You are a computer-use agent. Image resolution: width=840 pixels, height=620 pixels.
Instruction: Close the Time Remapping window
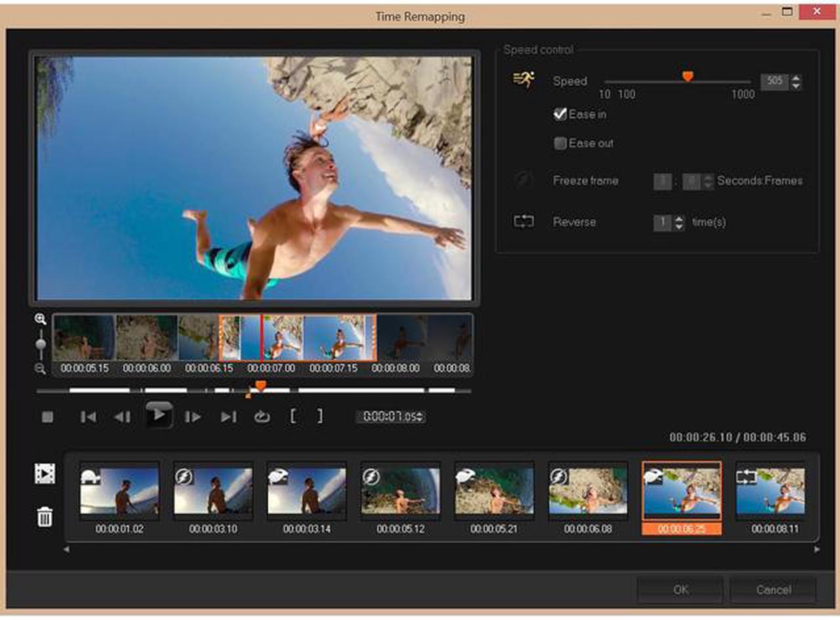click(818, 11)
